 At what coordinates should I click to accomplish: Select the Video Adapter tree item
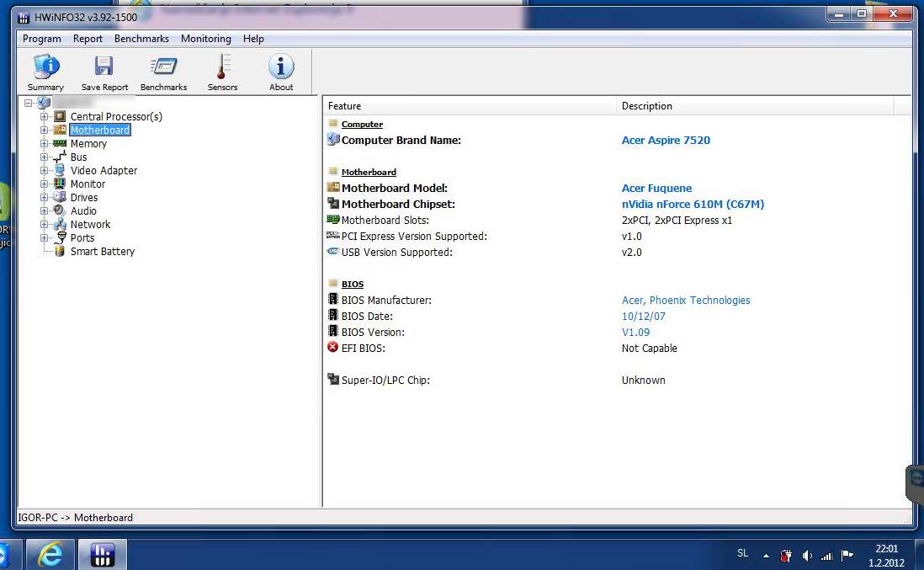pyautogui.click(x=104, y=171)
